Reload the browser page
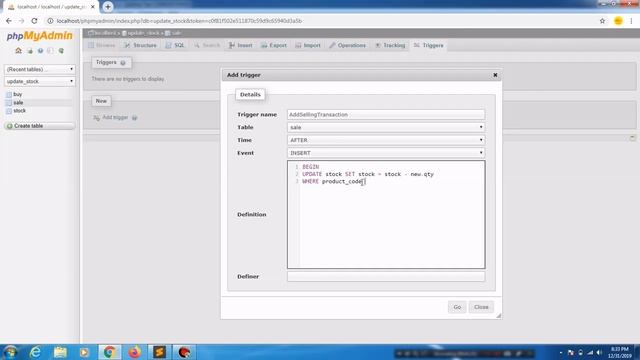640x360 pixels. [x=34, y=21]
